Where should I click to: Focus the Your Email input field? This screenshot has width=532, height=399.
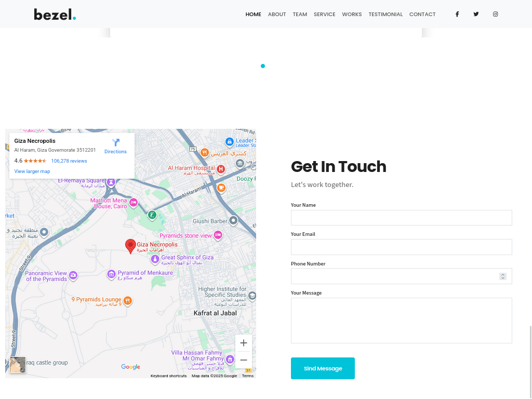click(x=402, y=247)
